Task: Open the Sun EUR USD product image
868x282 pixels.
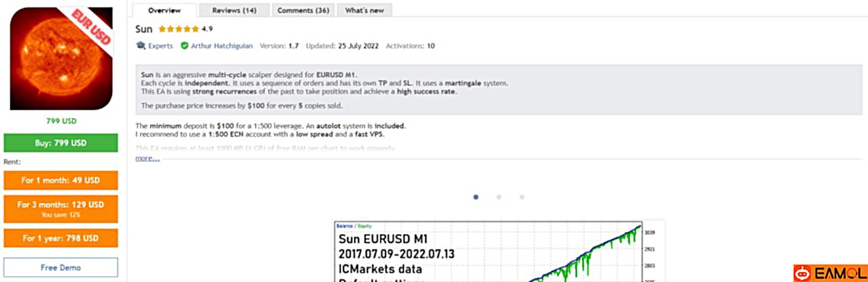Action: (62, 58)
